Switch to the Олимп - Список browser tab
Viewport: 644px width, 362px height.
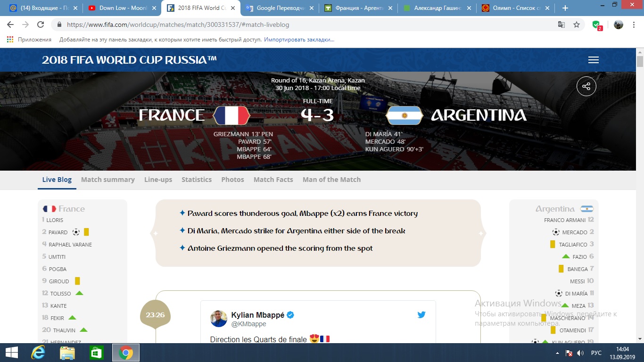tap(515, 8)
